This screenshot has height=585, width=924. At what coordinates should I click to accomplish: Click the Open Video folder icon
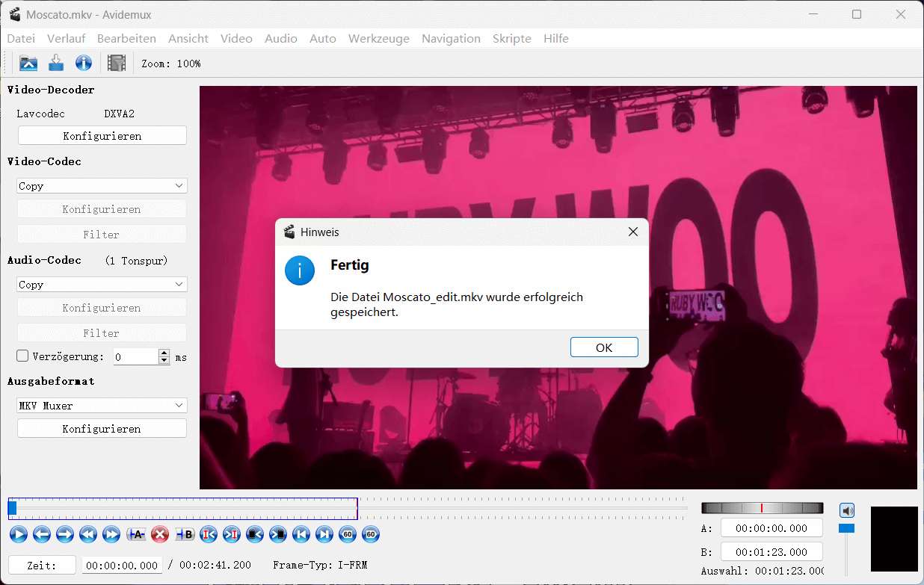pyautogui.click(x=28, y=64)
